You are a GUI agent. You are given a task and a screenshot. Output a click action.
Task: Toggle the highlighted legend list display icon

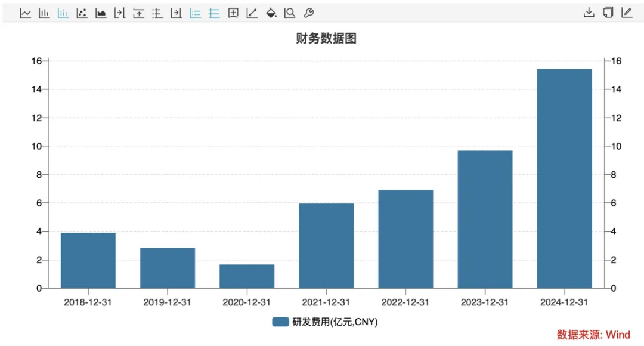195,13
